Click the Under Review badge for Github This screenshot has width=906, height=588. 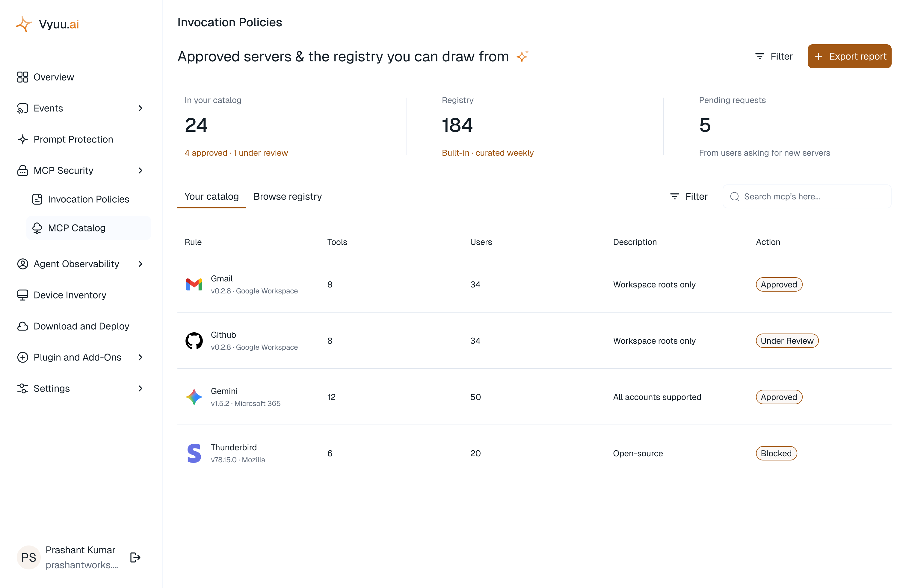(787, 340)
